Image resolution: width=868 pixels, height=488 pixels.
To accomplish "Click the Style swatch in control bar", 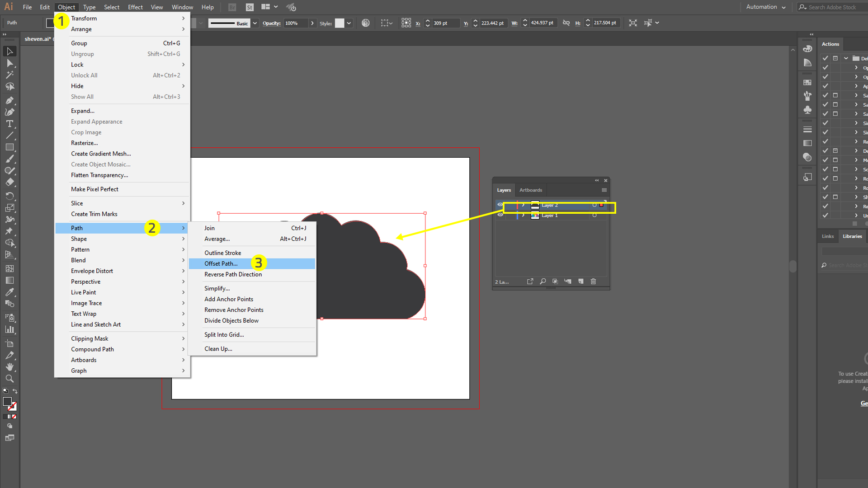I will coord(340,23).
